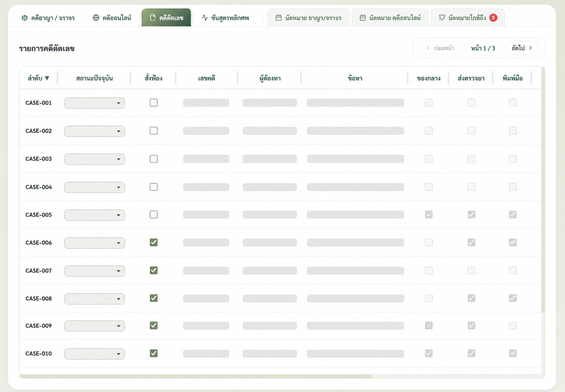
Task: Untick สั่งฟ้อง checkbox for CASE-010
Action: click(154, 353)
